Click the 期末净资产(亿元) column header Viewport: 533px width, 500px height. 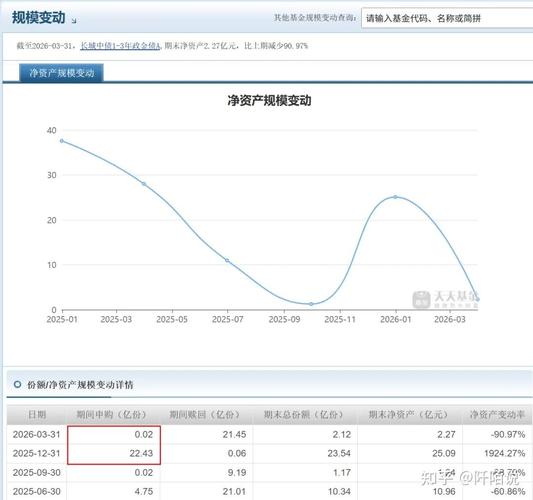[409, 415]
